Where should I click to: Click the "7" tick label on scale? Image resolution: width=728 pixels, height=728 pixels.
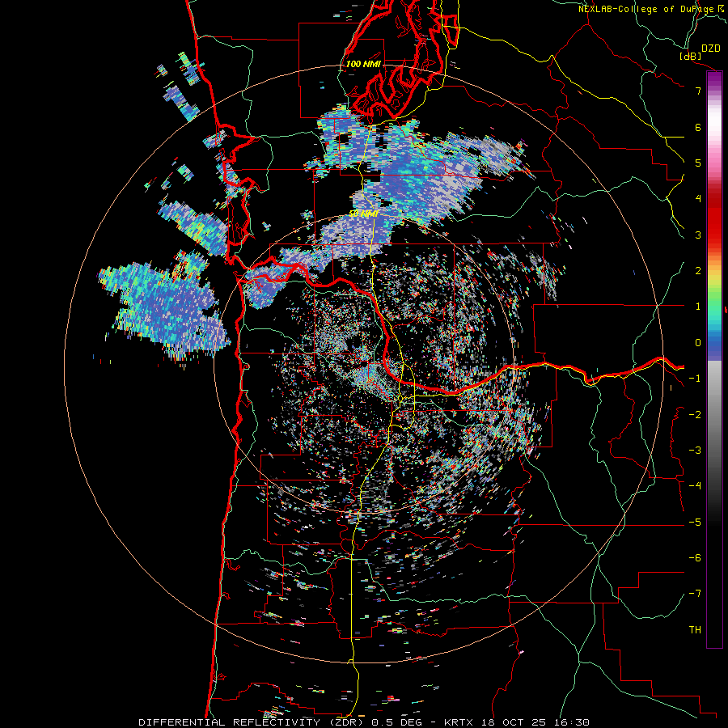coord(698,91)
